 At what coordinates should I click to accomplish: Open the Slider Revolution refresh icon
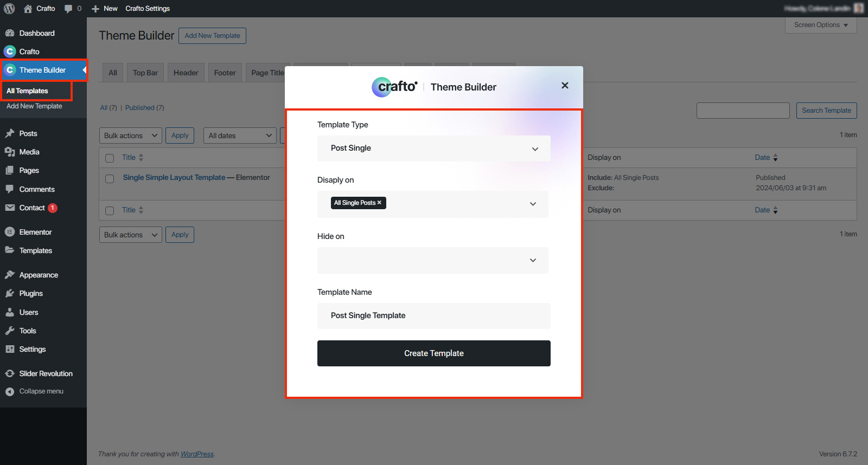pos(10,373)
